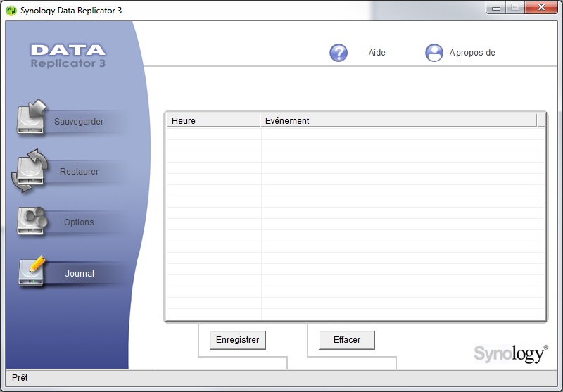Click the Aide question mark icon
This screenshot has width=563, height=392.
(x=339, y=53)
